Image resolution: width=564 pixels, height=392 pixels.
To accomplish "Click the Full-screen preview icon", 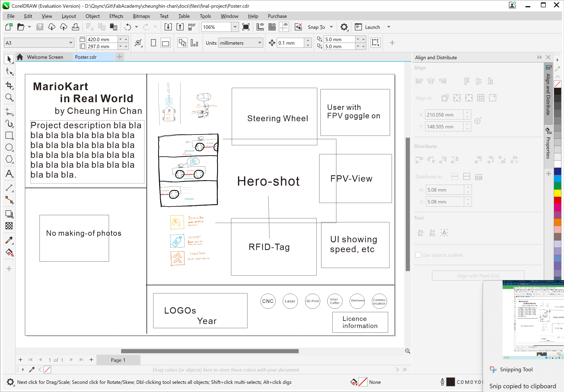I will point(246,27).
